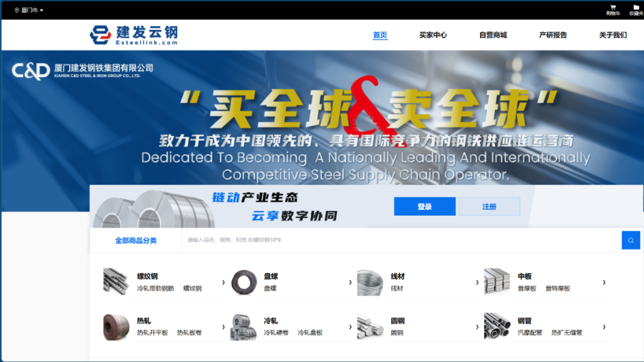Open the 产研报告 menu item
Viewport: 644px width, 362px height.
point(552,35)
